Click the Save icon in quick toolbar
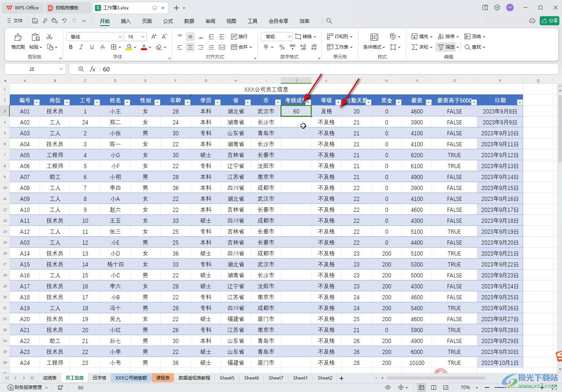Screen dimensions: 562x392 35,21
